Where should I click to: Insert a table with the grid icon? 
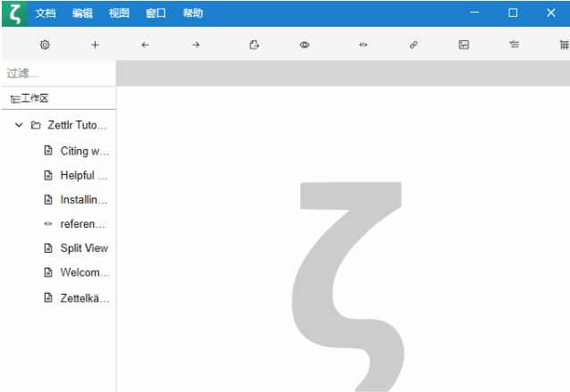[x=564, y=45]
